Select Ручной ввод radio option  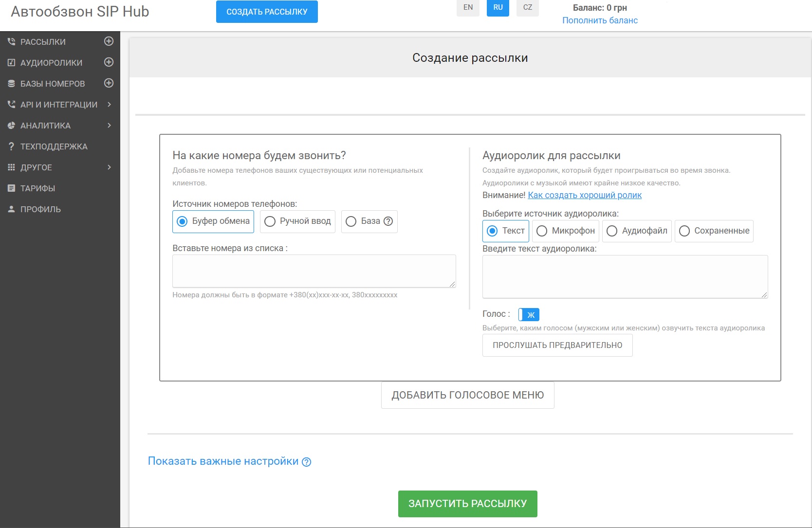click(x=297, y=221)
